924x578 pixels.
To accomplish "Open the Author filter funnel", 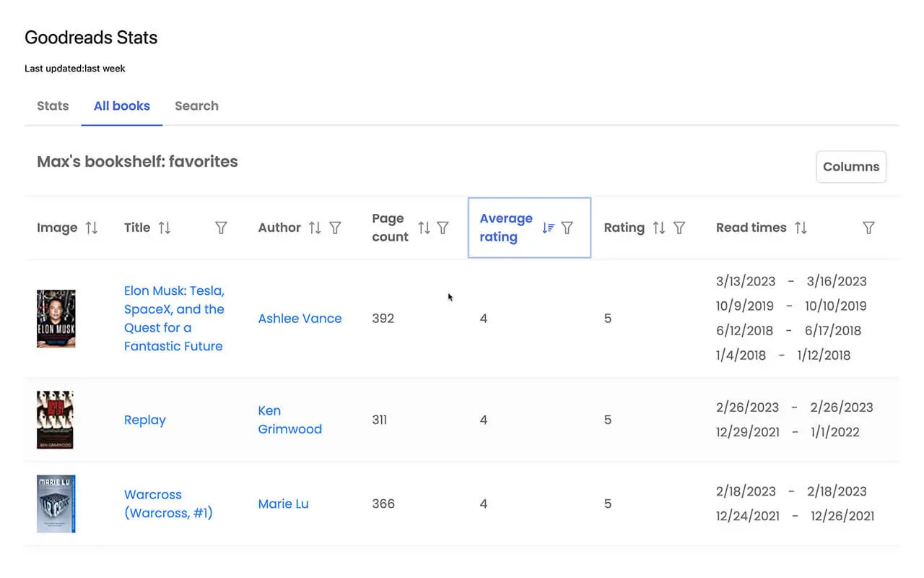I will 336,228.
